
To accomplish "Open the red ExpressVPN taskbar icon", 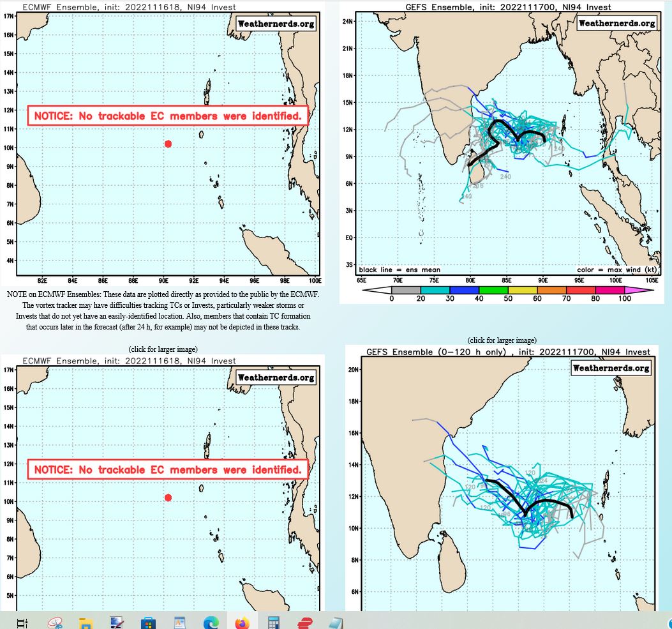I will tap(305, 623).
